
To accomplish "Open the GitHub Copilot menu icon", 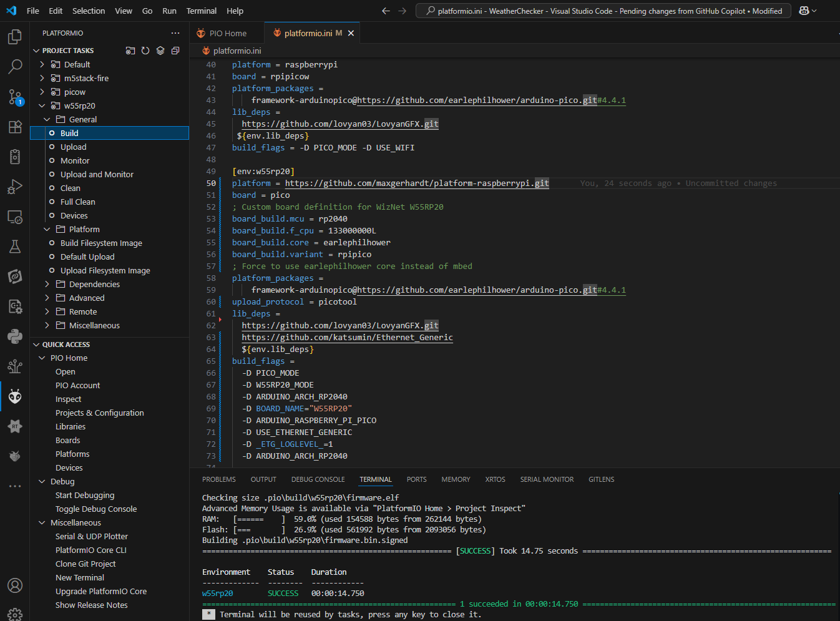I will (x=808, y=11).
